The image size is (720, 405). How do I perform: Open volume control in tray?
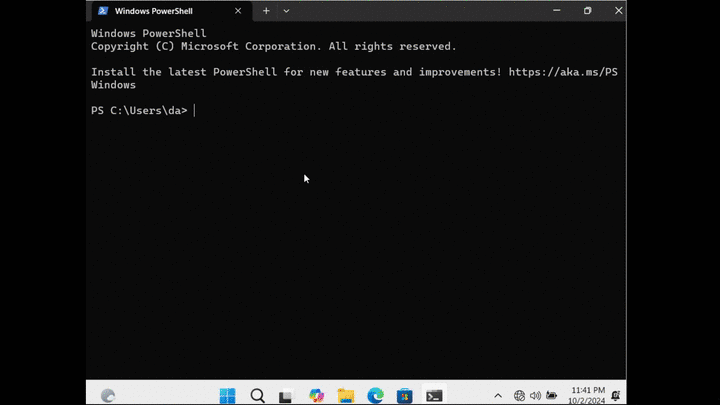(535, 395)
